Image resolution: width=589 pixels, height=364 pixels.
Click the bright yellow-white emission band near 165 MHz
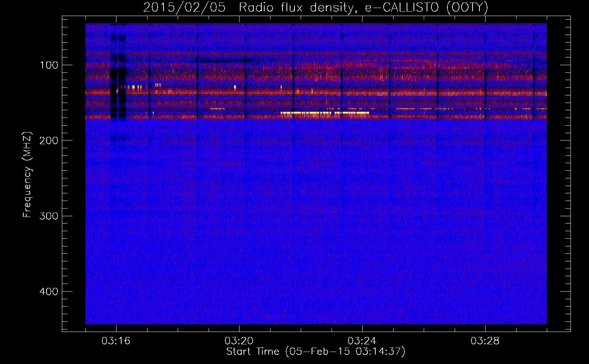[x=325, y=113]
